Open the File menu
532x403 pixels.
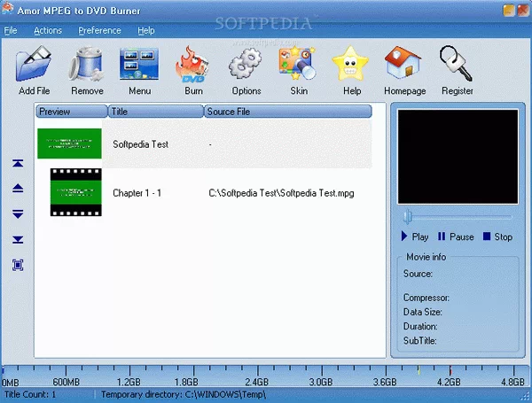click(11, 31)
